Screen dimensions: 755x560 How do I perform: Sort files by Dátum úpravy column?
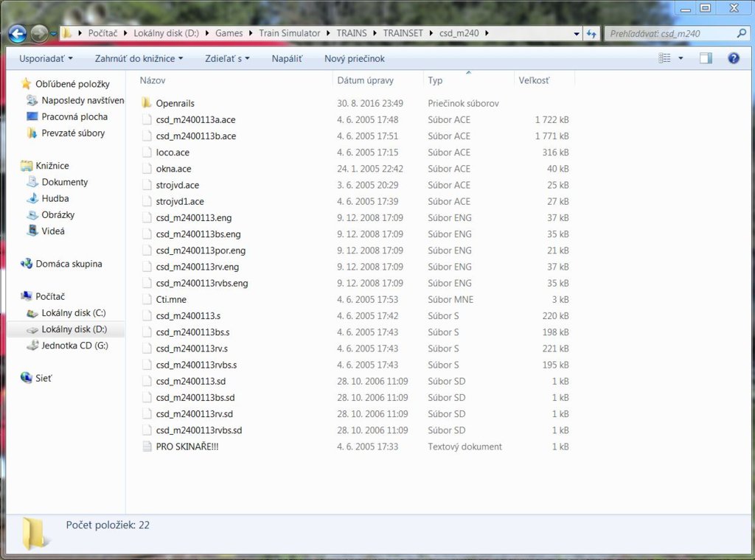[x=365, y=80]
